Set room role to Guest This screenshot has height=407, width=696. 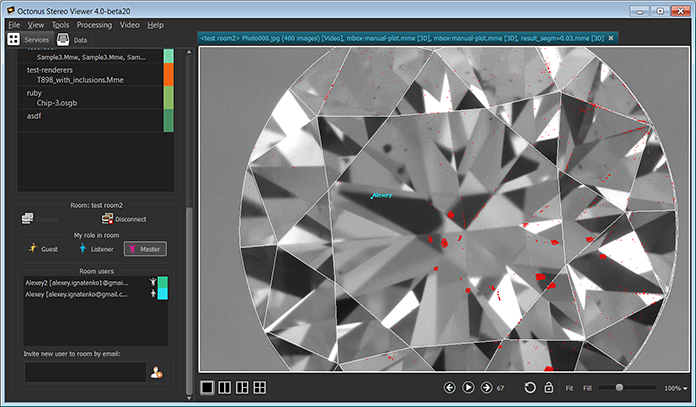tap(44, 248)
